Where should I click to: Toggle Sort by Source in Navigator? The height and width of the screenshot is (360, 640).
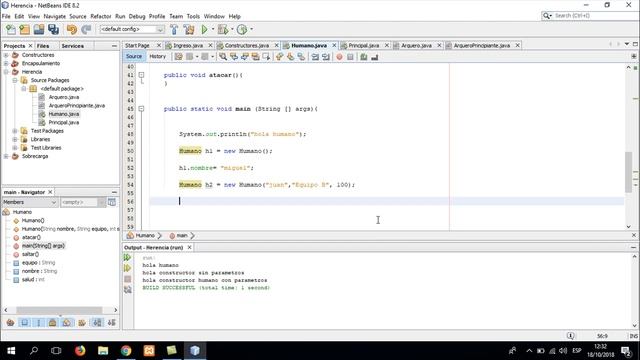(x=111, y=323)
